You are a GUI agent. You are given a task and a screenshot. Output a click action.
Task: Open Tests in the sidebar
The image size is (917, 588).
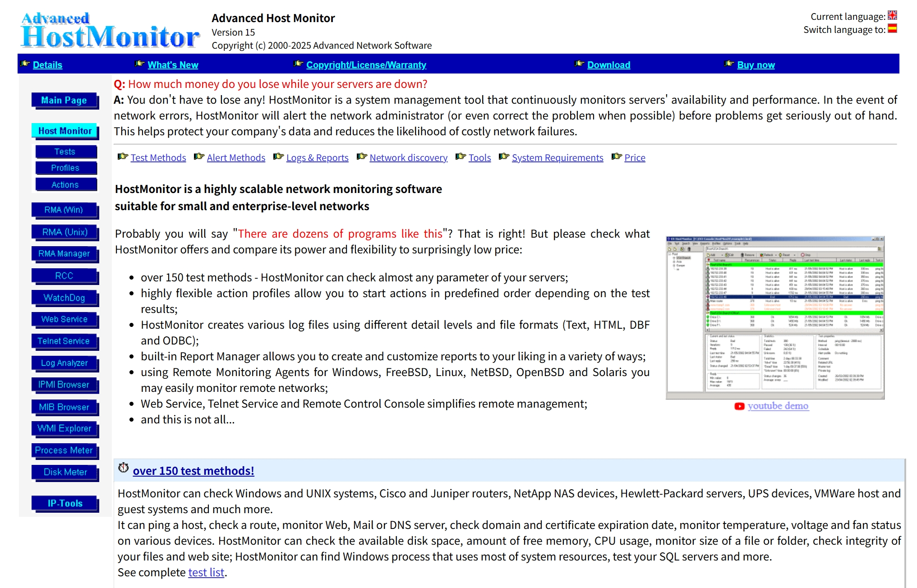pyautogui.click(x=66, y=152)
